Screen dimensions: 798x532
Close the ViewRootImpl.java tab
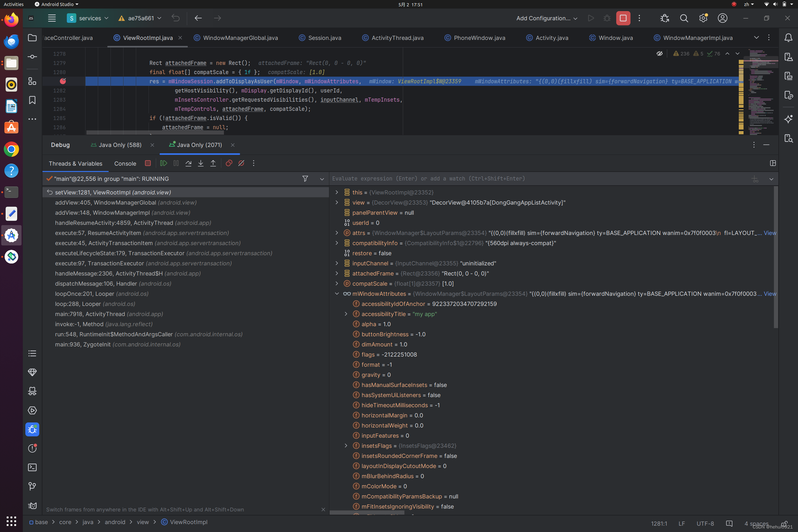pyautogui.click(x=180, y=38)
